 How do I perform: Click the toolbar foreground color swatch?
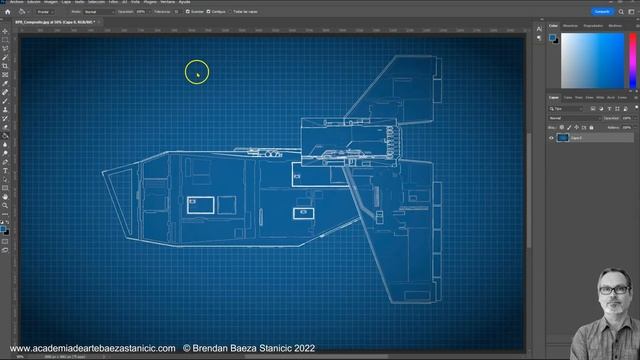pyautogui.click(x=3, y=229)
